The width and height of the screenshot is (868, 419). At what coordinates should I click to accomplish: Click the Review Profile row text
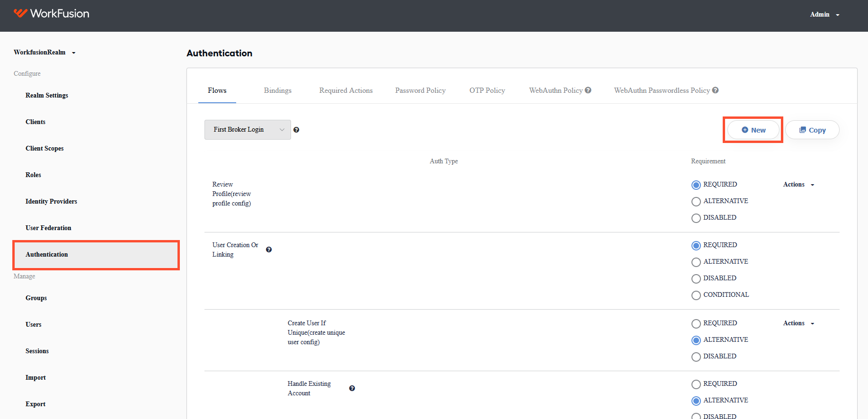click(x=232, y=194)
